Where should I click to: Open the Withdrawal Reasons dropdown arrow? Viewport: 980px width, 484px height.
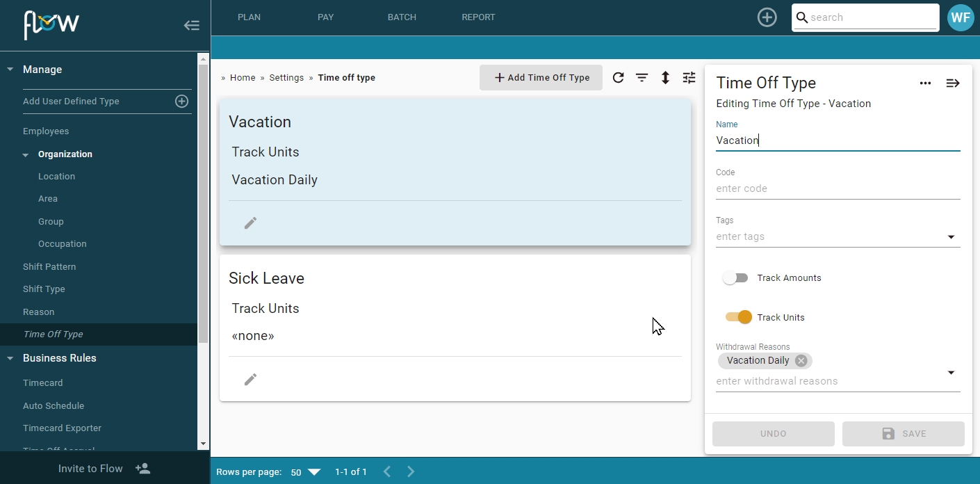(952, 373)
